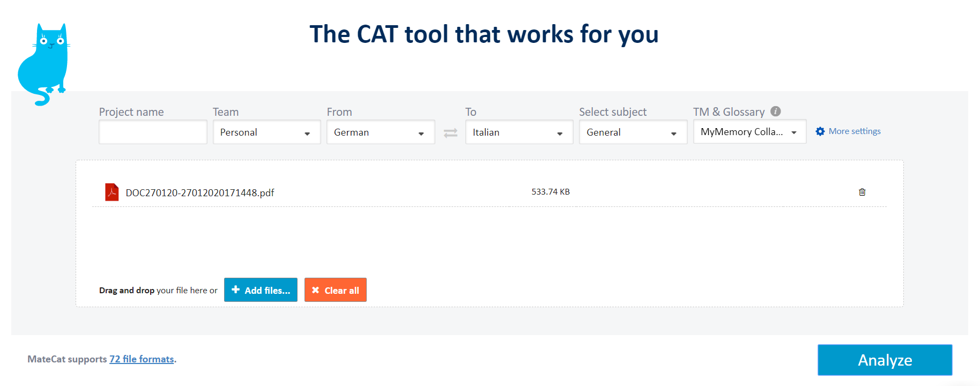Image resolution: width=980 pixels, height=386 pixels.
Task: Expand the From language dropdown set to German
Action: tap(380, 132)
